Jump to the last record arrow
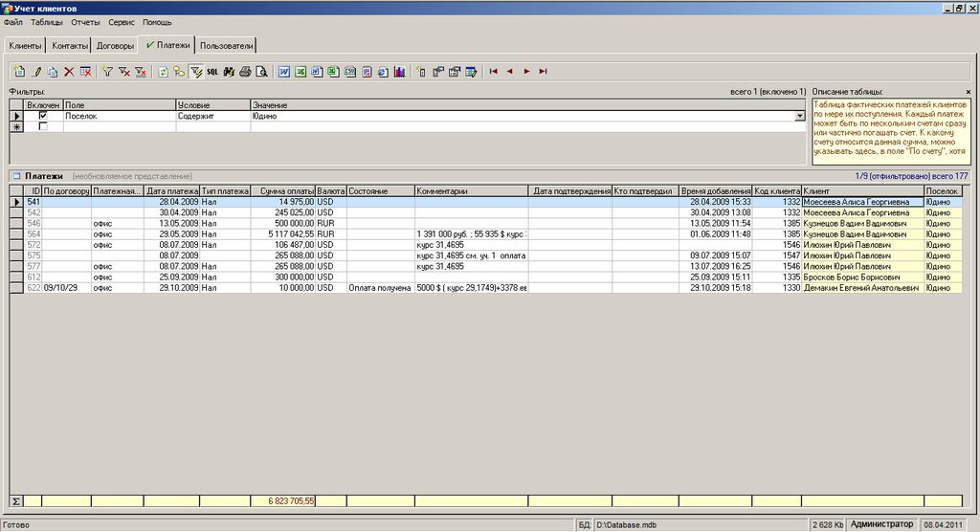The width and height of the screenshot is (980, 532). [543, 72]
